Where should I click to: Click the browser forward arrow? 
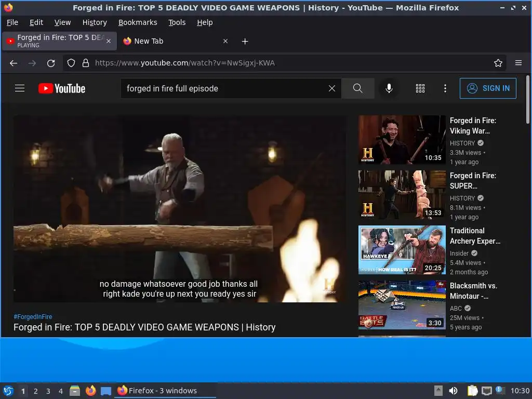[x=32, y=63]
